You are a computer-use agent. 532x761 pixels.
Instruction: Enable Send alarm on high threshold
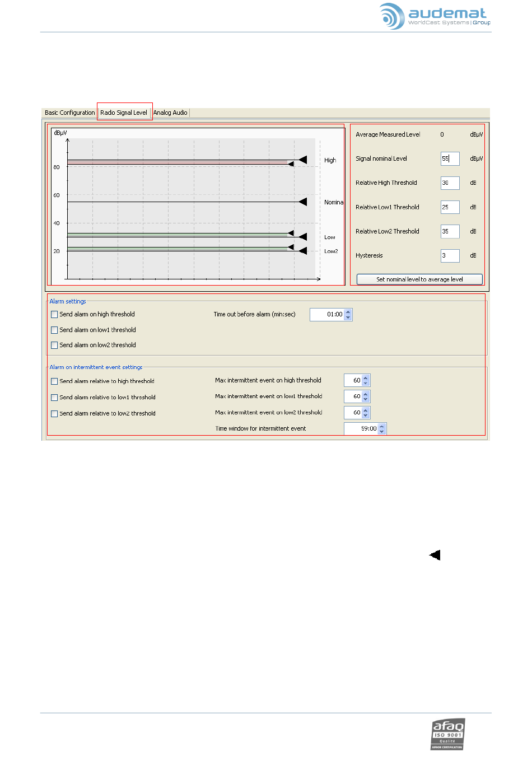click(x=54, y=315)
